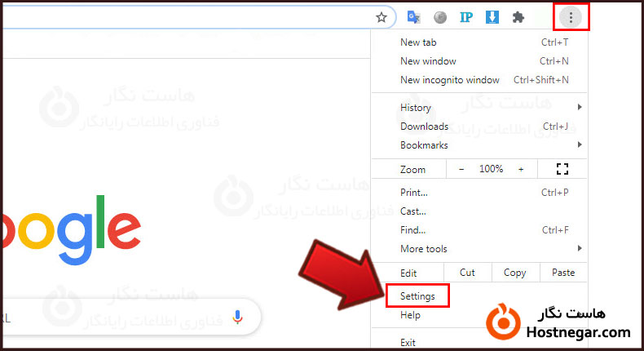
Task: Decrease zoom with the minus button
Action: (x=461, y=169)
